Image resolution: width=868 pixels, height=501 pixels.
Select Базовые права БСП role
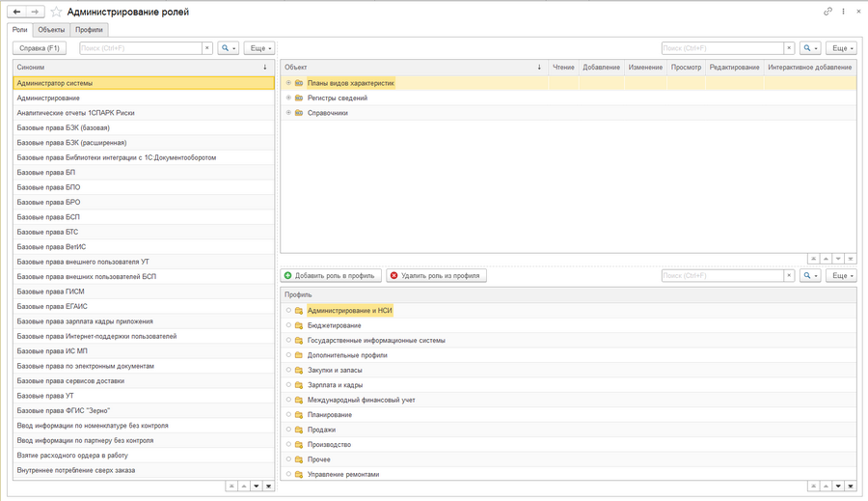point(144,216)
